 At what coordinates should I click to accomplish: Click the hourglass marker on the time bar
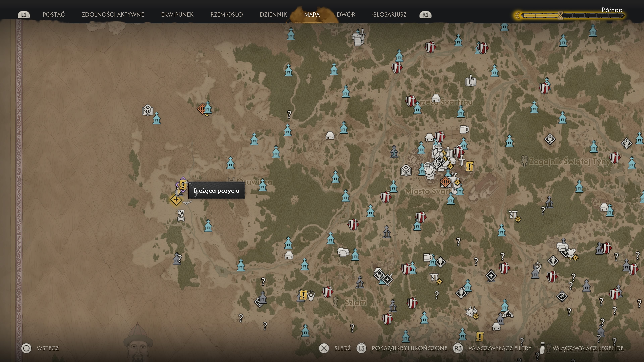coord(560,15)
